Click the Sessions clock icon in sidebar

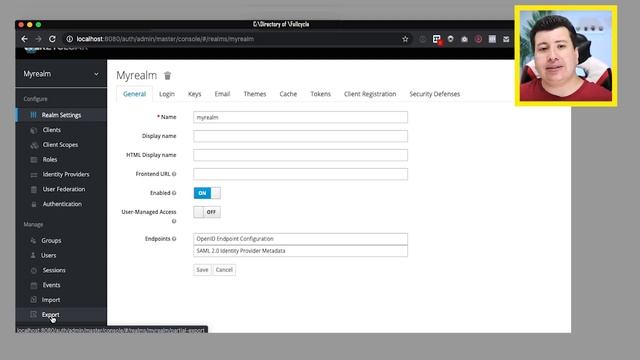point(33,270)
